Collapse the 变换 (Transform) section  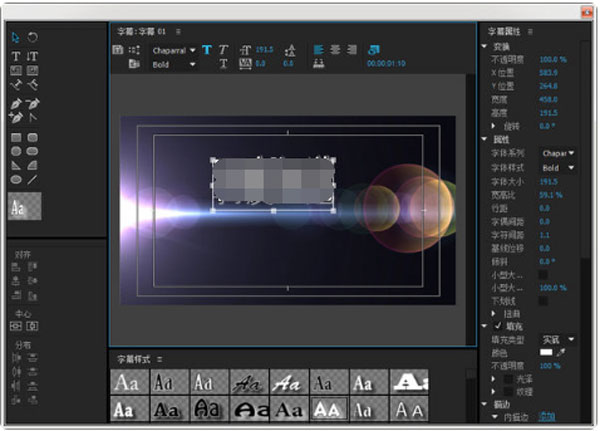[485, 47]
